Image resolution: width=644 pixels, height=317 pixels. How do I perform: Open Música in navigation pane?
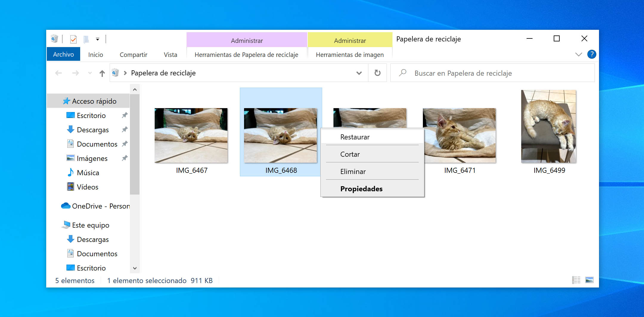click(x=89, y=173)
